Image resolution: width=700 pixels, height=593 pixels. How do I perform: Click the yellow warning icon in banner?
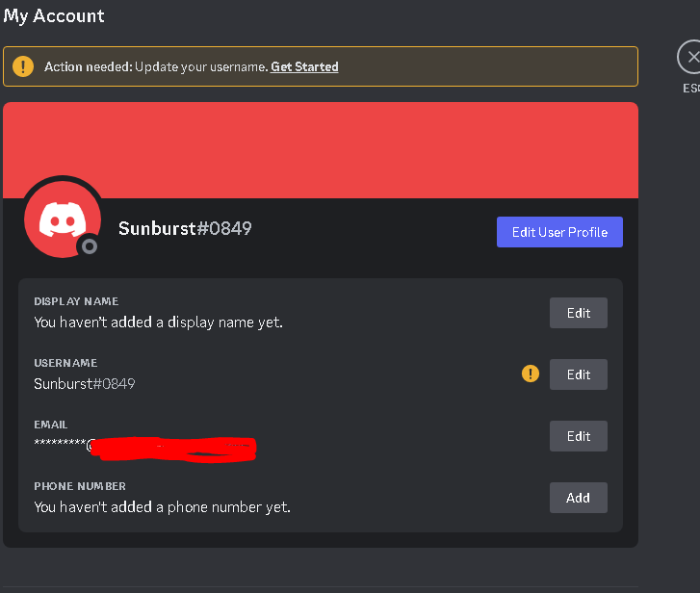pyautogui.click(x=23, y=66)
